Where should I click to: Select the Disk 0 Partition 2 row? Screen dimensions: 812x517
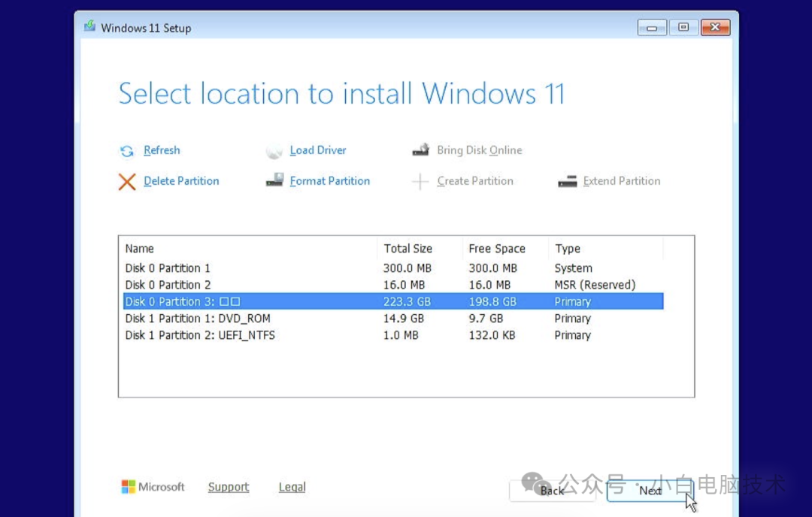(393, 285)
